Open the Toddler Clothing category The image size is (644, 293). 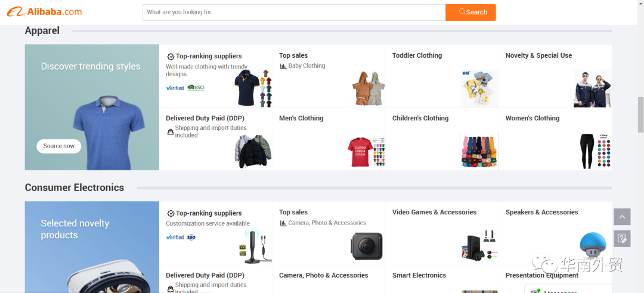pos(417,55)
